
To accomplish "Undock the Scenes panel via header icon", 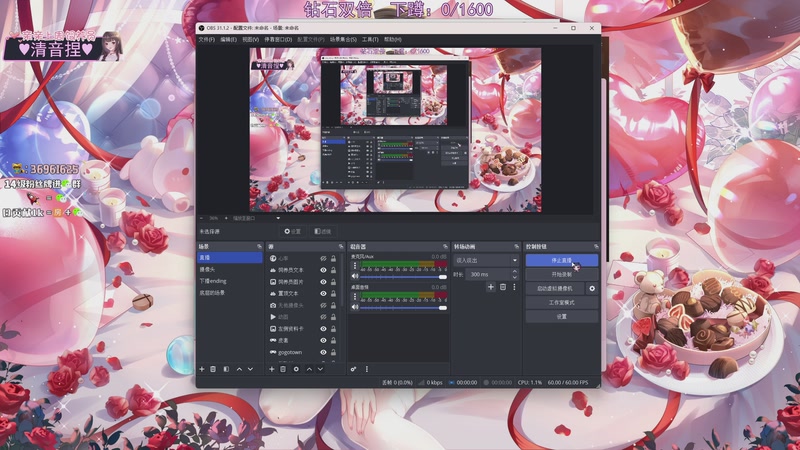I will (259, 247).
